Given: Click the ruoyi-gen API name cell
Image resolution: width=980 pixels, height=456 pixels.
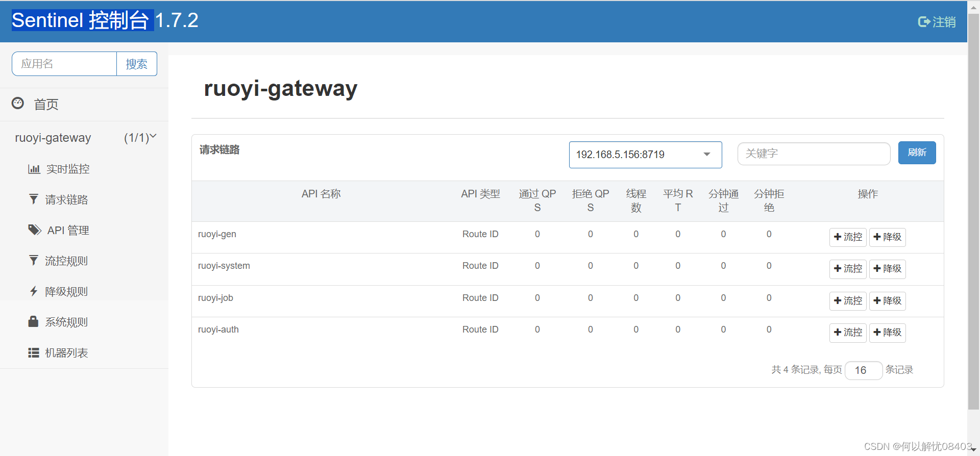Looking at the screenshot, I should [217, 234].
